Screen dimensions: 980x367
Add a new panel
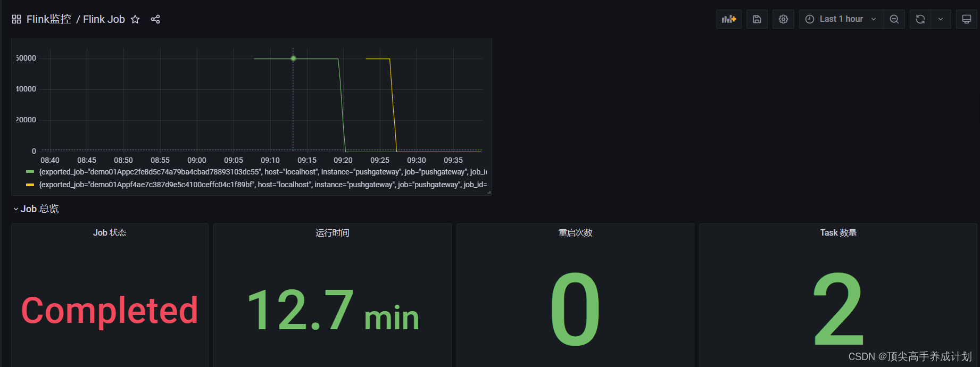tap(729, 19)
